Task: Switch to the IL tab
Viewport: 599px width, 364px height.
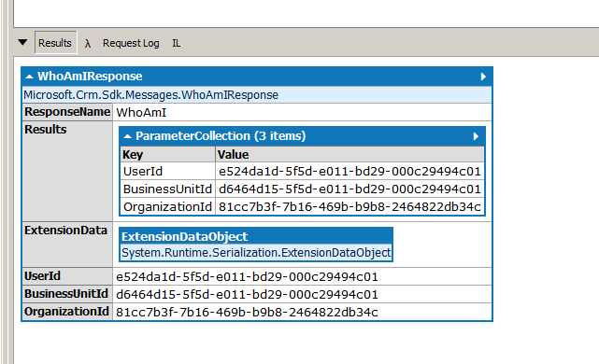Action: pyautogui.click(x=176, y=43)
